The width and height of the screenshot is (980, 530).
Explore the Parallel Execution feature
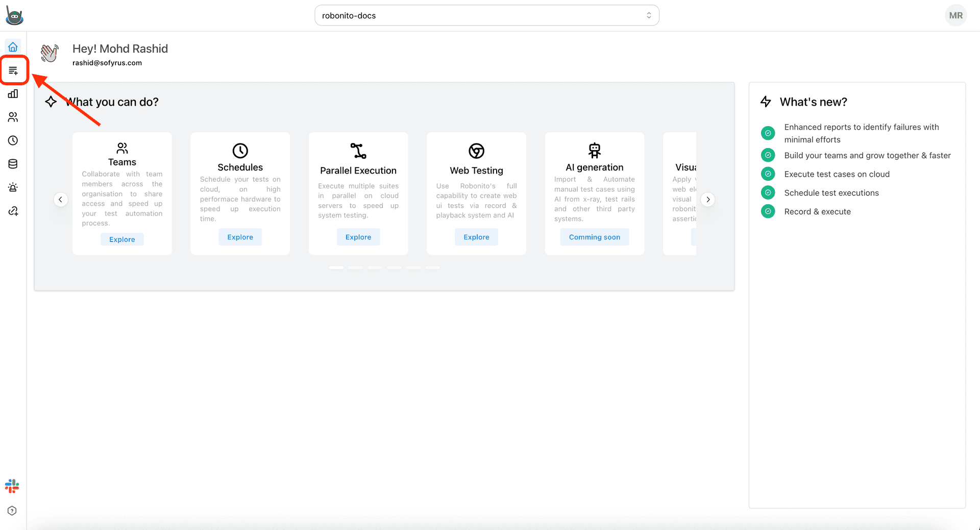(358, 237)
